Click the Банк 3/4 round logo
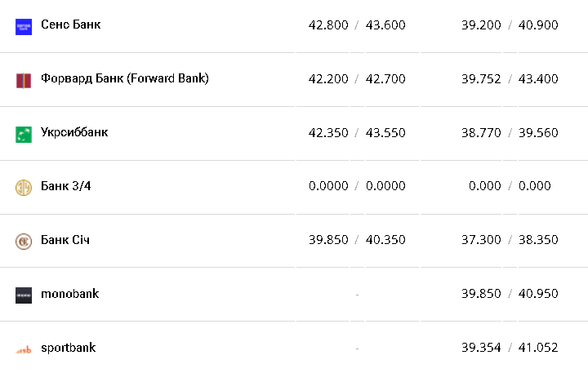This screenshot has width=588, height=373. pos(23,187)
